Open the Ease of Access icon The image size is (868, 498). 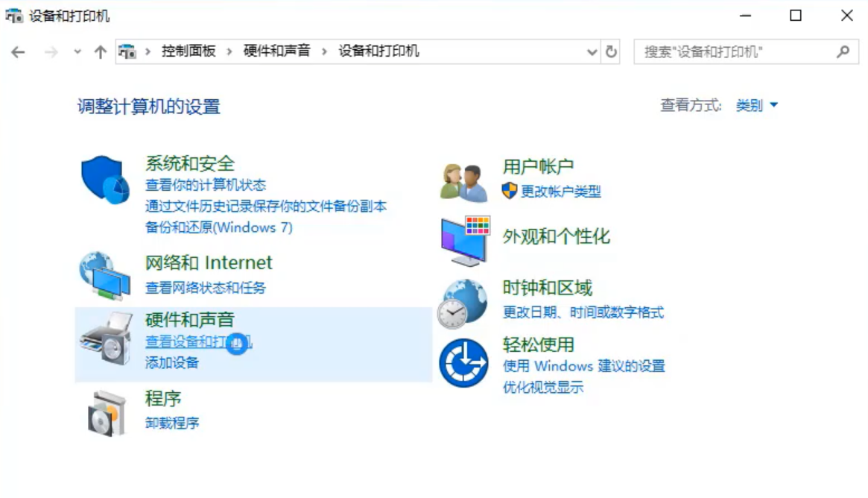463,363
